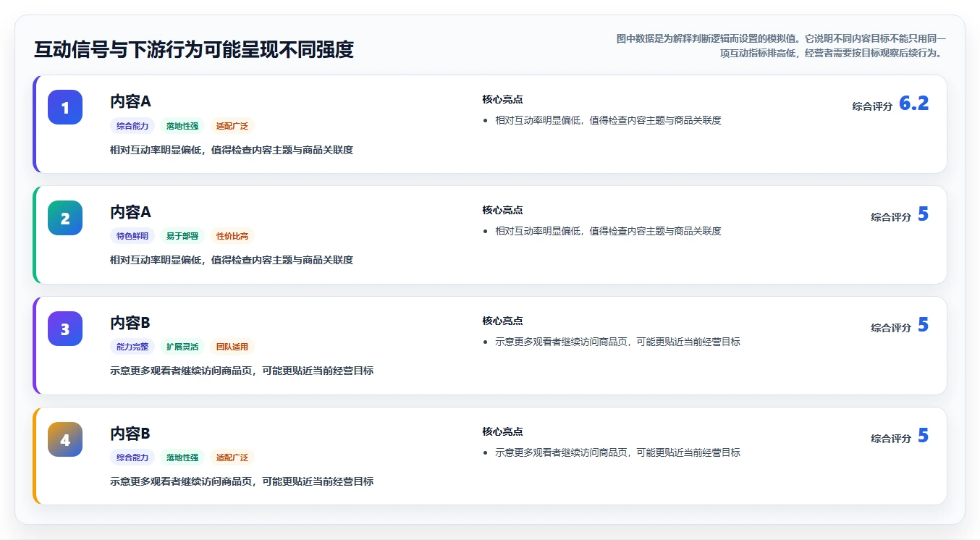Click the score value 5 in card 4
Viewport: 980px width, 540px height.
pyautogui.click(x=923, y=436)
